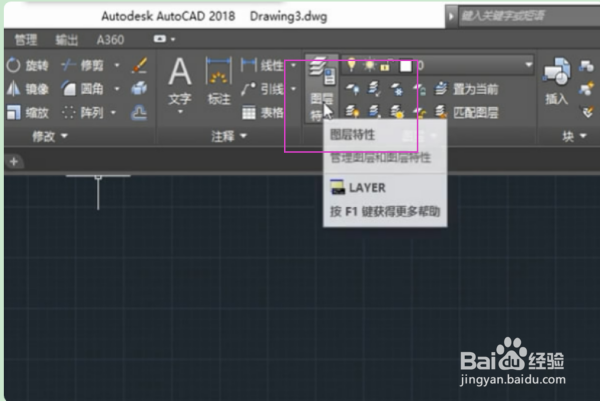Expand the Block (块) panel
This screenshot has height=401, width=600.
(x=574, y=136)
